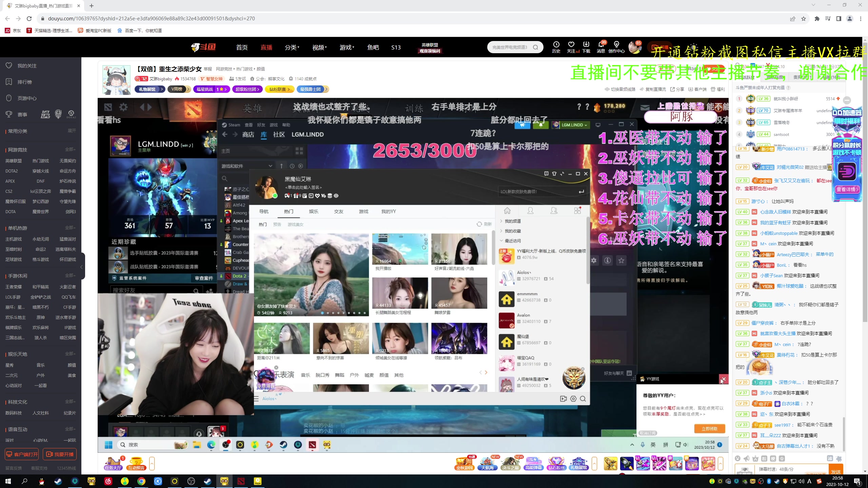This screenshot has width=868, height=488.
Task: Click the streamer 艾琳bigbaby avatar image
Action: [x=116, y=80]
